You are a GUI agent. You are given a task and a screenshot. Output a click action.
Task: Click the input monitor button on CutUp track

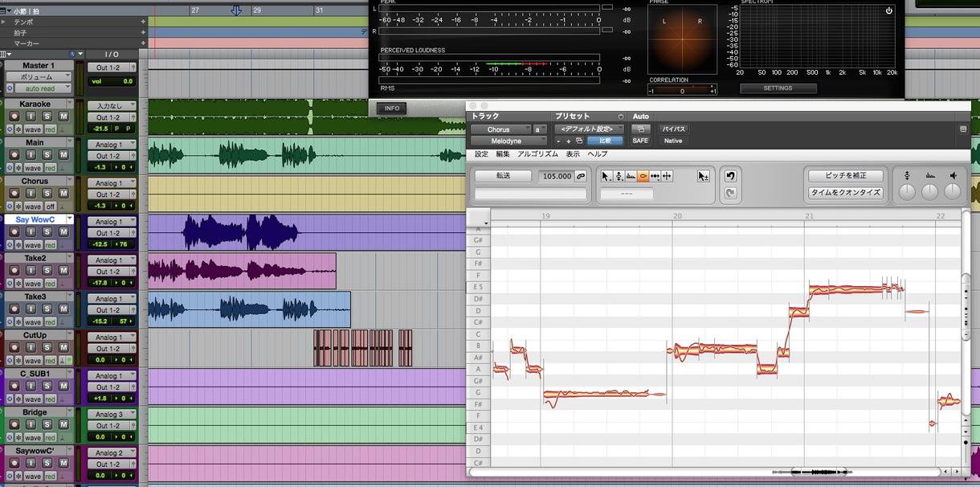coord(31,348)
